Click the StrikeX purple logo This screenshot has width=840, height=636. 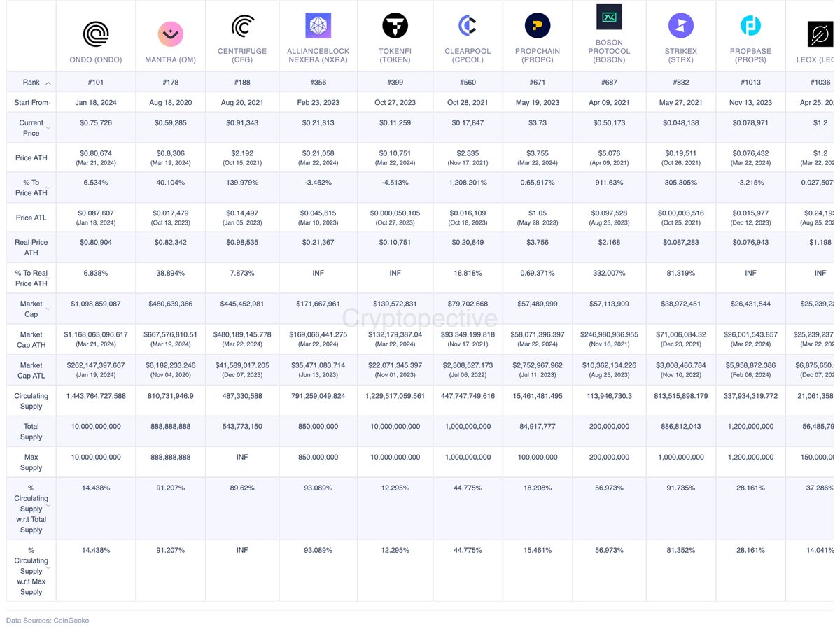pos(680,25)
